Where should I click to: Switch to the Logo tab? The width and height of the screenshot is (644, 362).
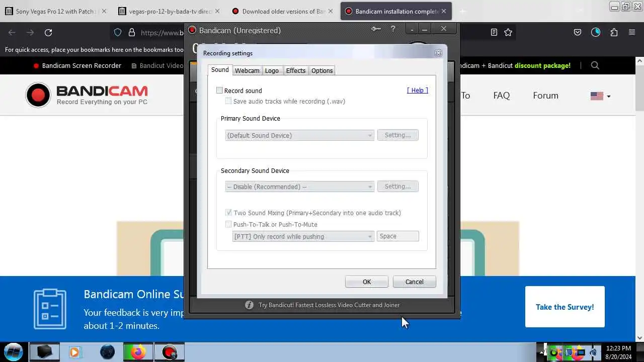(x=272, y=70)
